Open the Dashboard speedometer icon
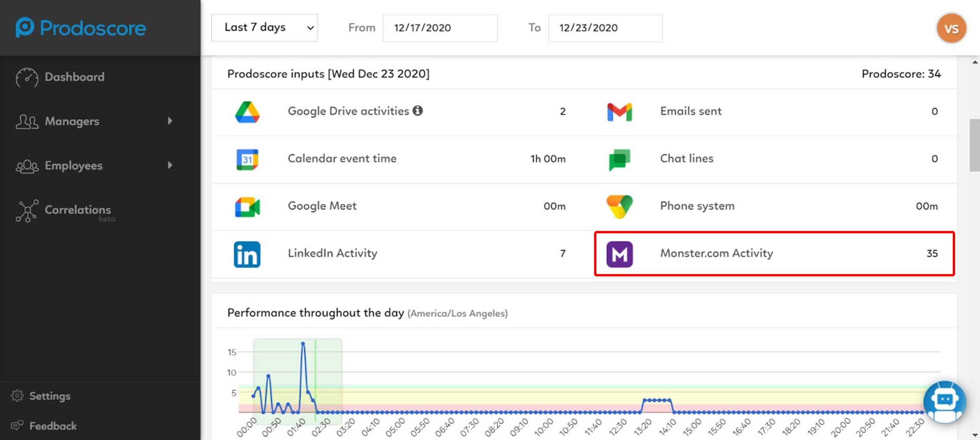The image size is (980, 440). [26, 77]
